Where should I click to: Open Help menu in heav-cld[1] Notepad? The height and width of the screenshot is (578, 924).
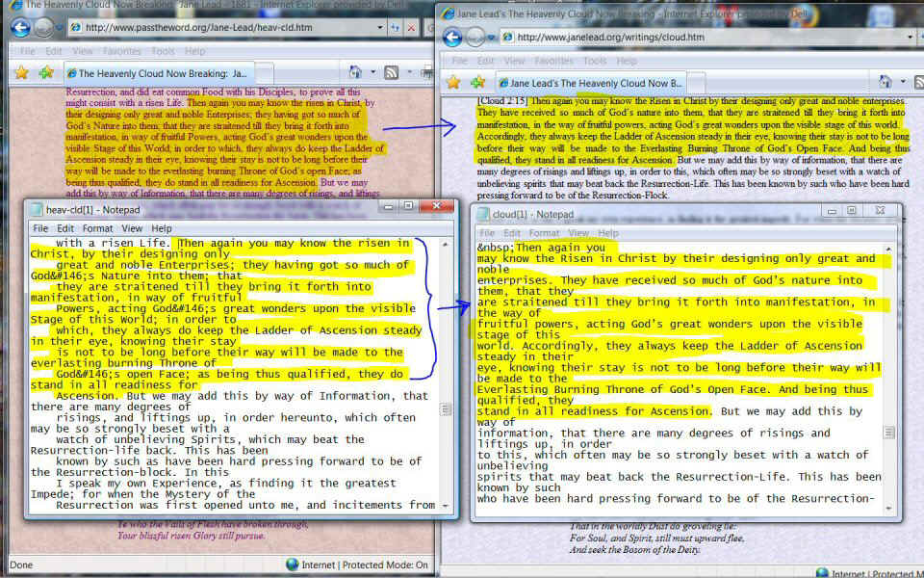tap(161, 228)
